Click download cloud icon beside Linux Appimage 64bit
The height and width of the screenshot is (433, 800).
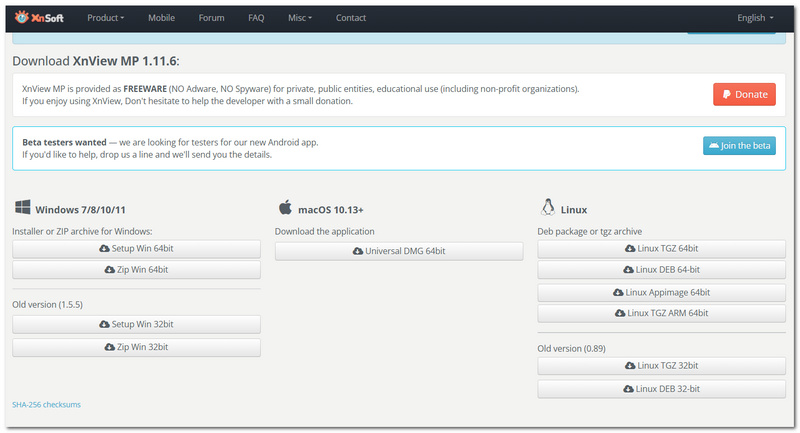click(x=618, y=293)
